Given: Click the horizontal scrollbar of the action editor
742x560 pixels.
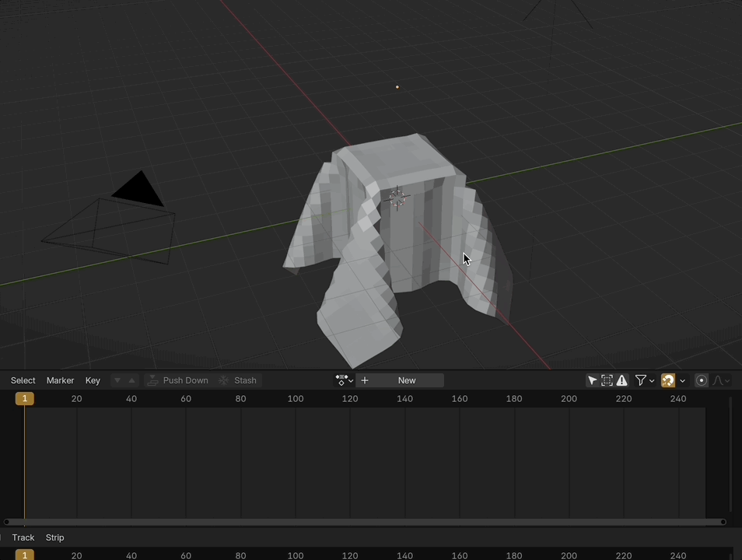Looking at the screenshot, I should (365, 522).
